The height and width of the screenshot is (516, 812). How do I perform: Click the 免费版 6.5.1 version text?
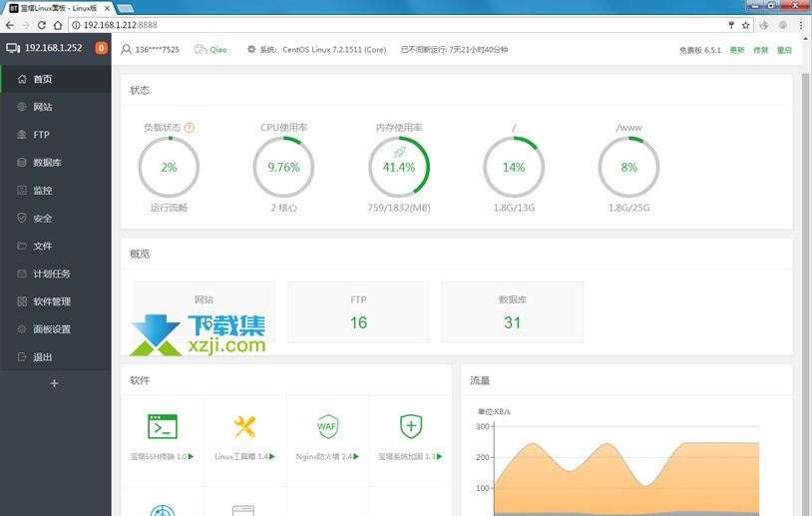click(x=700, y=50)
